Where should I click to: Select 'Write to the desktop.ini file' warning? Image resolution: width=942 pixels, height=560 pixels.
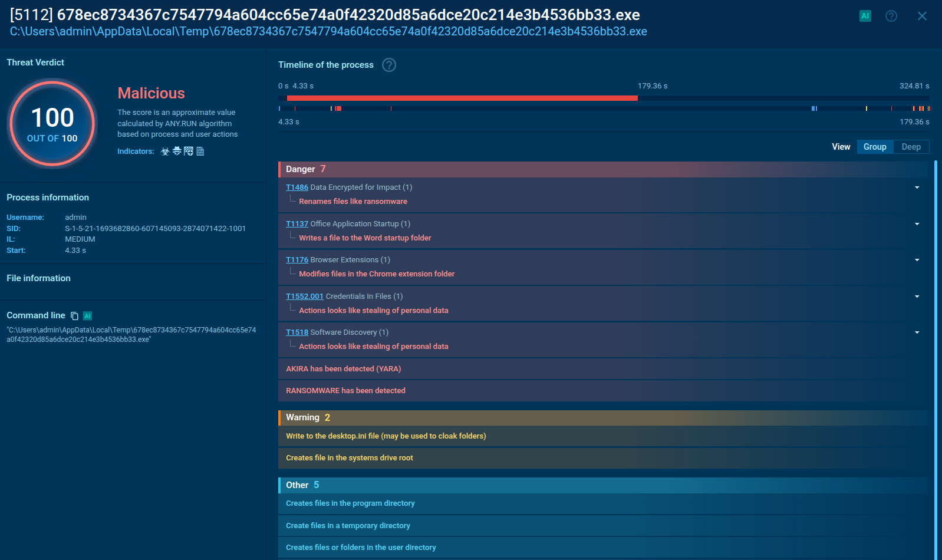point(603,436)
